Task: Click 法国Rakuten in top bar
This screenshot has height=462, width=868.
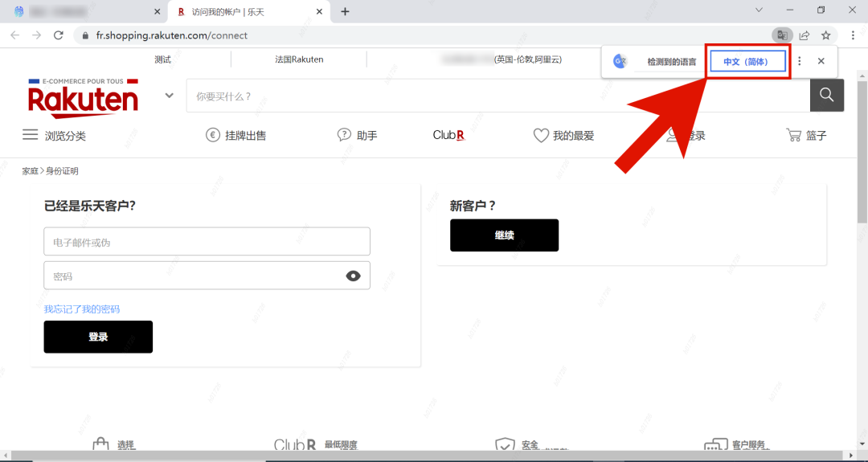Action: [x=299, y=59]
